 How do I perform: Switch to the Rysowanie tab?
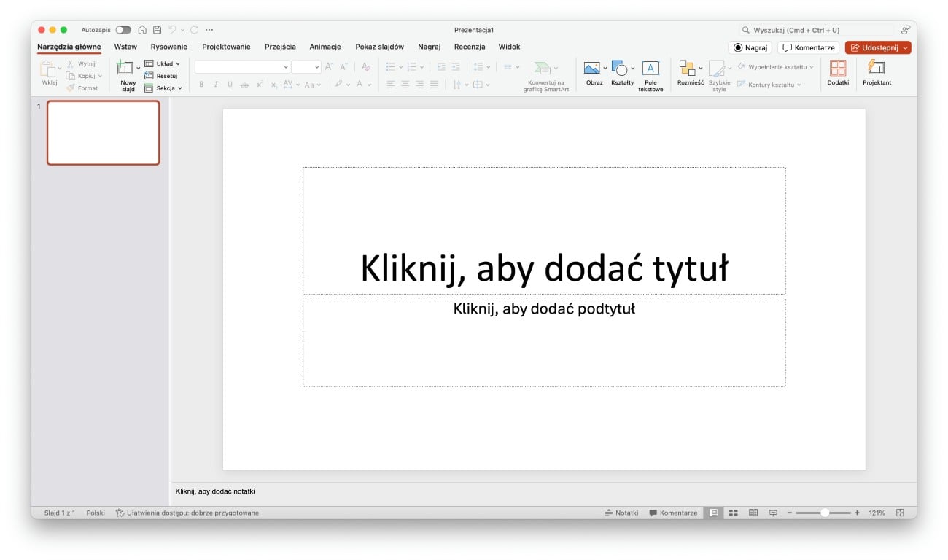[x=169, y=47]
